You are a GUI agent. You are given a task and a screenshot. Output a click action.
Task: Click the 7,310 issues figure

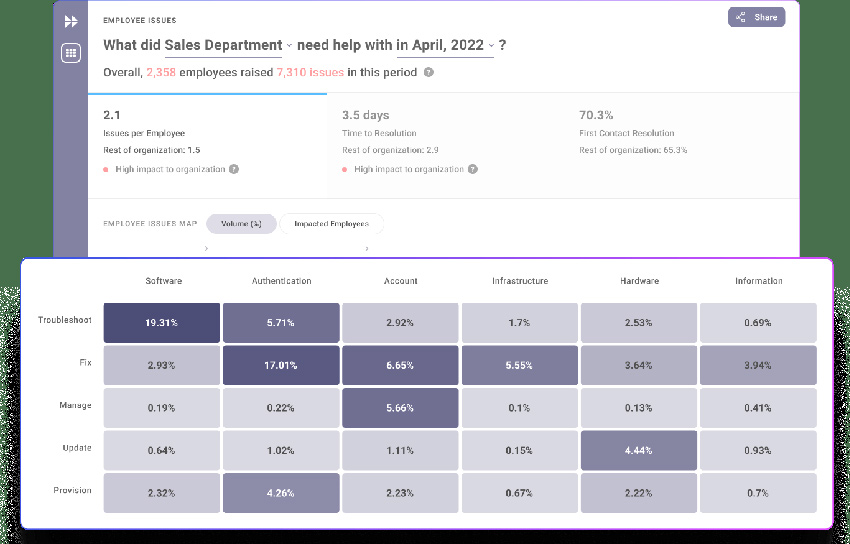(310, 73)
